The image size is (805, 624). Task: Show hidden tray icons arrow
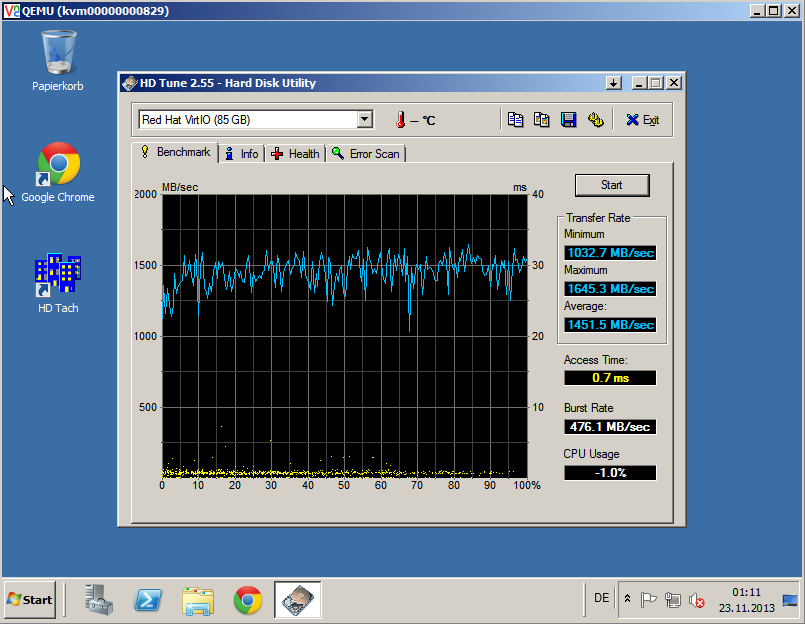627,599
